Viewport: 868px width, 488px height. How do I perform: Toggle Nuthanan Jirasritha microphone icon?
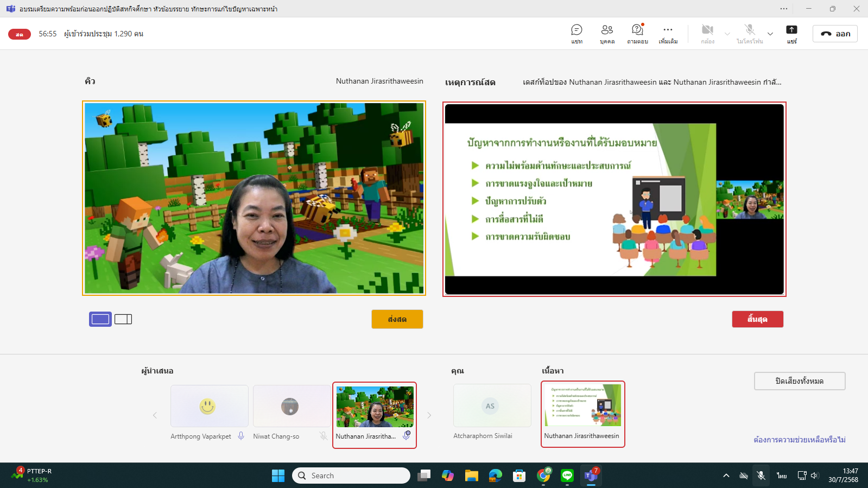(x=407, y=435)
